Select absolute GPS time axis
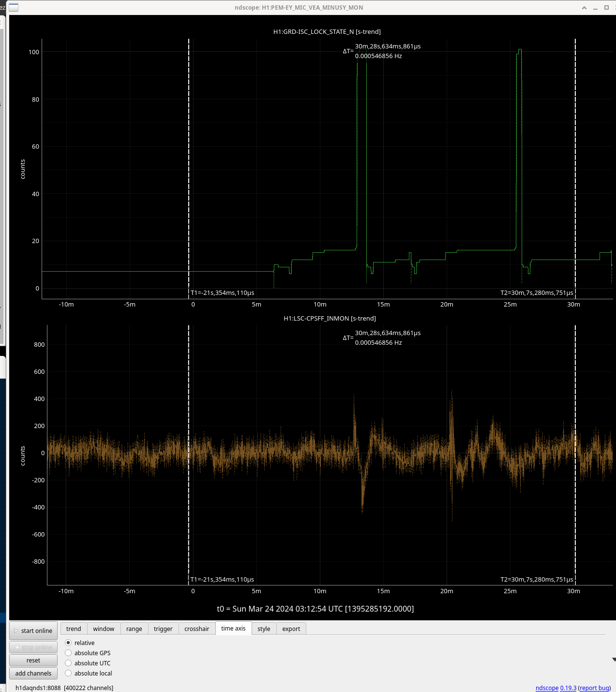The width and height of the screenshot is (616, 692). click(x=68, y=653)
